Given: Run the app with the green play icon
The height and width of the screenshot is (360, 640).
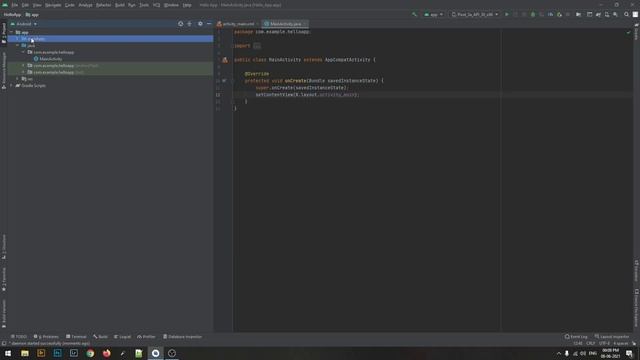Looking at the screenshot, I should pyautogui.click(x=507, y=14).
